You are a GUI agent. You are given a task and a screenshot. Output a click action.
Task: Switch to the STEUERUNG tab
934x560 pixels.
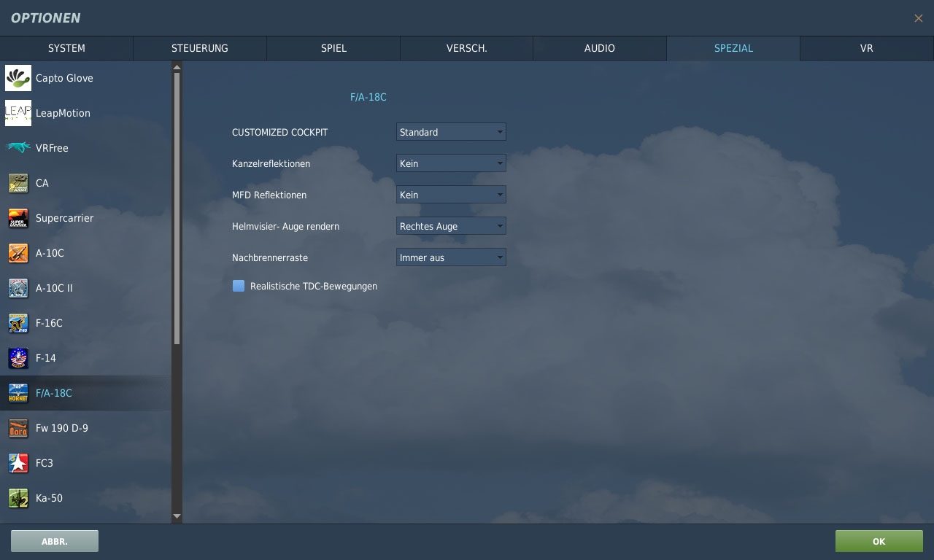pyautogui.click(x=199, y=48)
